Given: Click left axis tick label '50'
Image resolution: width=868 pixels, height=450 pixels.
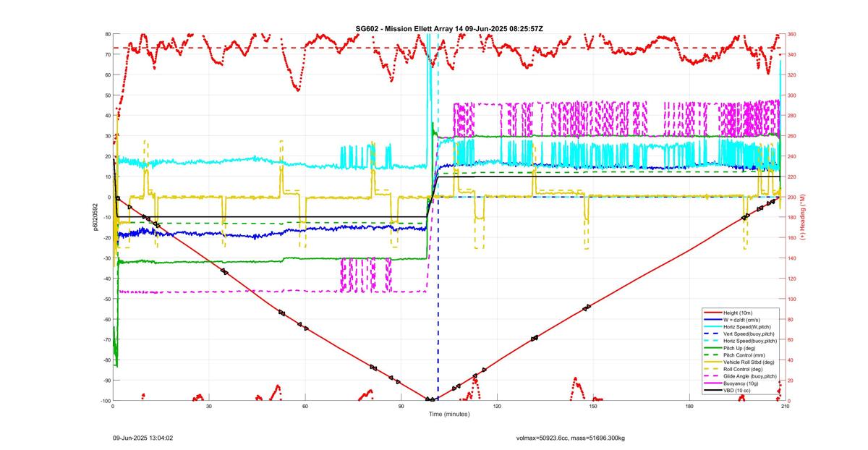Looking at the screenshot, I should 107,95.
